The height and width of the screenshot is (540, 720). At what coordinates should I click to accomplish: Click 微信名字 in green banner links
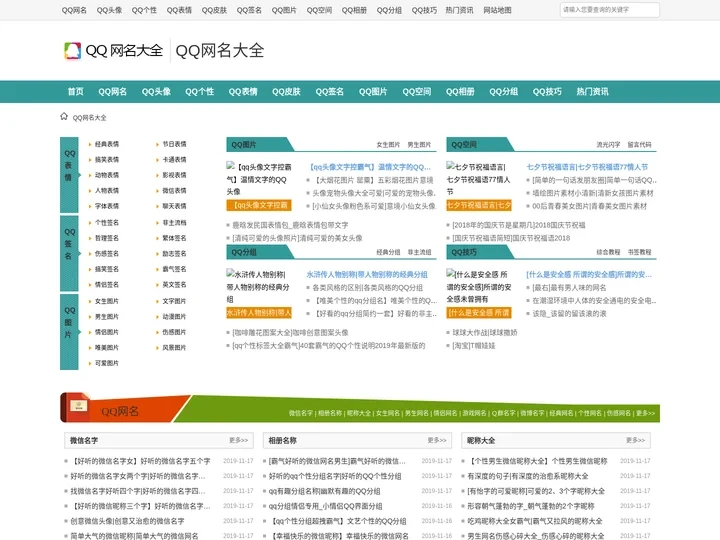(x=301, y=413)
